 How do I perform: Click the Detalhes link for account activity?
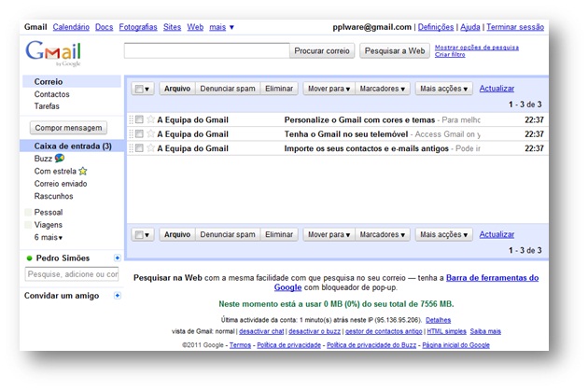(x=439, y=320)
